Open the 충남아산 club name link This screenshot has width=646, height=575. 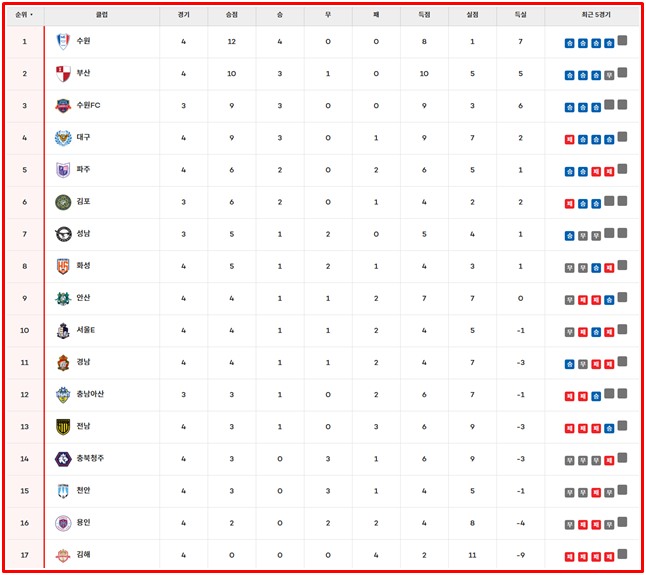coord(90,394)
